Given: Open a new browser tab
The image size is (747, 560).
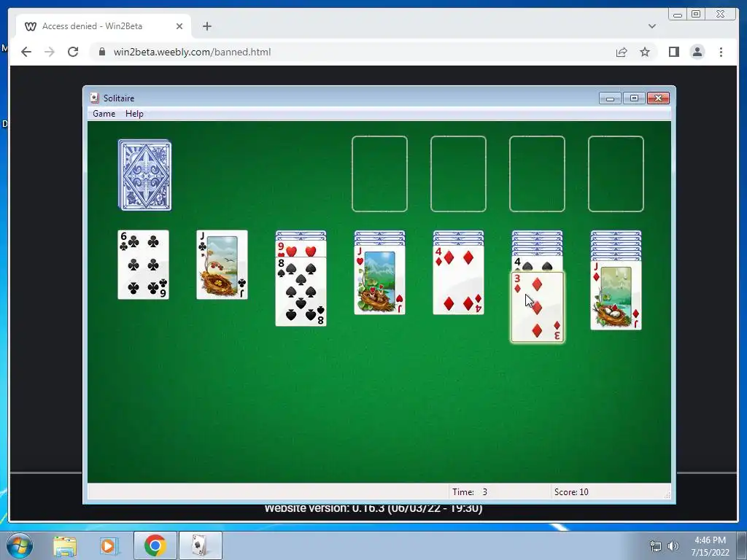Looking at the screenshot, I should coord(206,26).
